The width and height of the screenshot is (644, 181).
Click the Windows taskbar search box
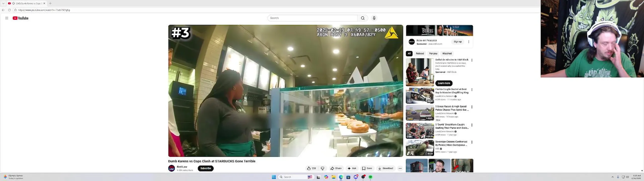(296, 177)
